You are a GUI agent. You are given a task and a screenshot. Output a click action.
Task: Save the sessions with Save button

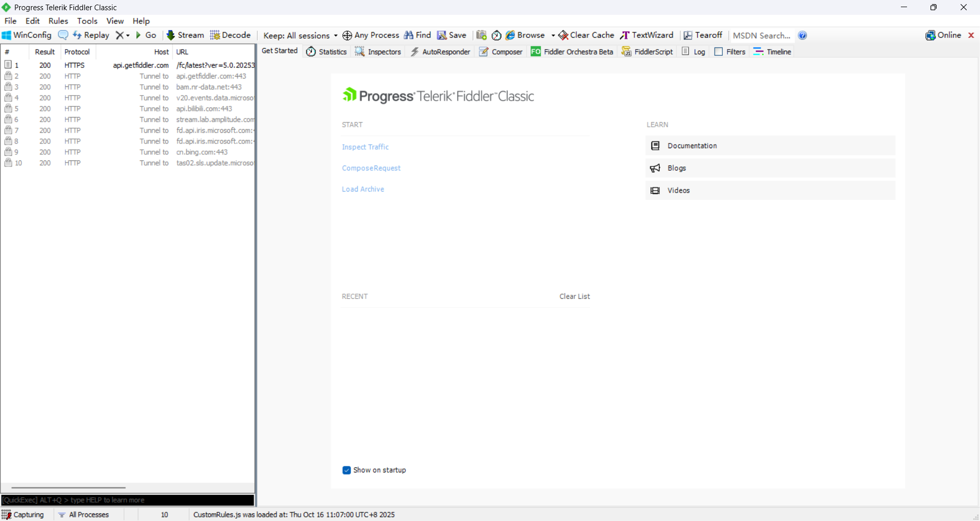[x=452, y=35]
